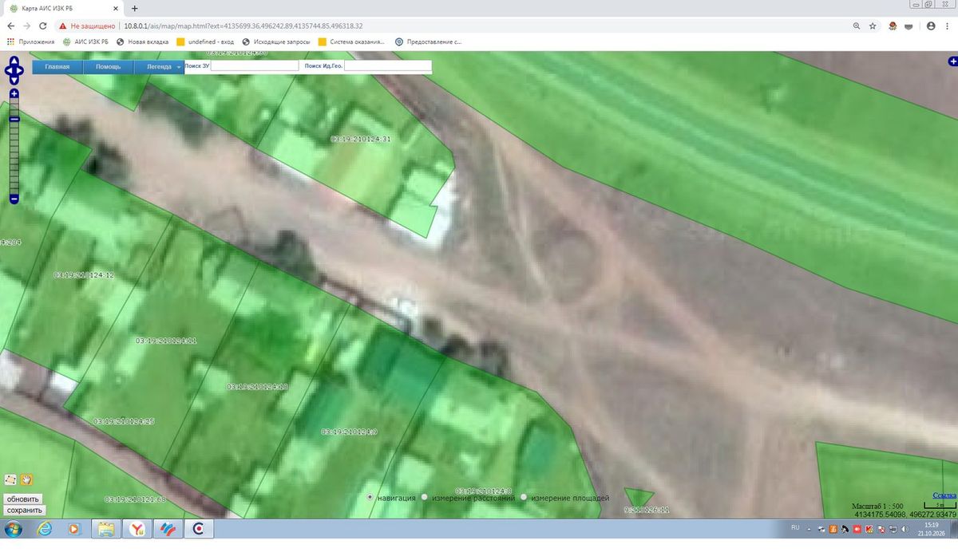Zoom in using the plus button

(14, 93)
